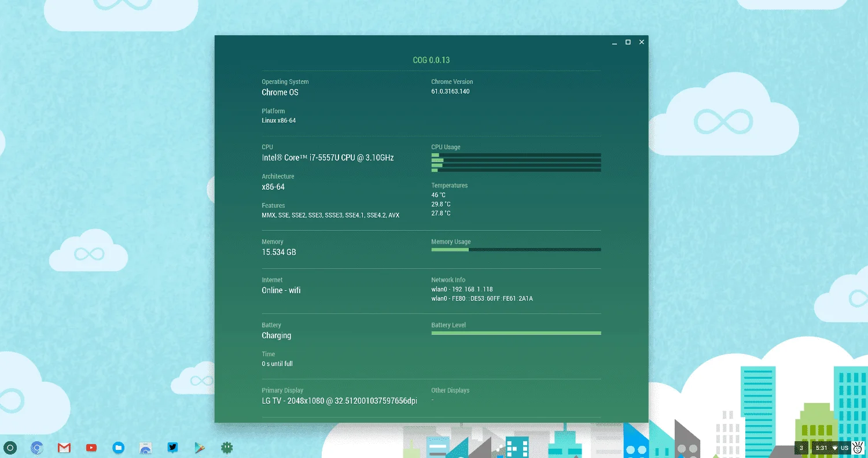Click the Battery Level progress bar
The height and width of the screenshot is (458, 868).
pos(516,333)
